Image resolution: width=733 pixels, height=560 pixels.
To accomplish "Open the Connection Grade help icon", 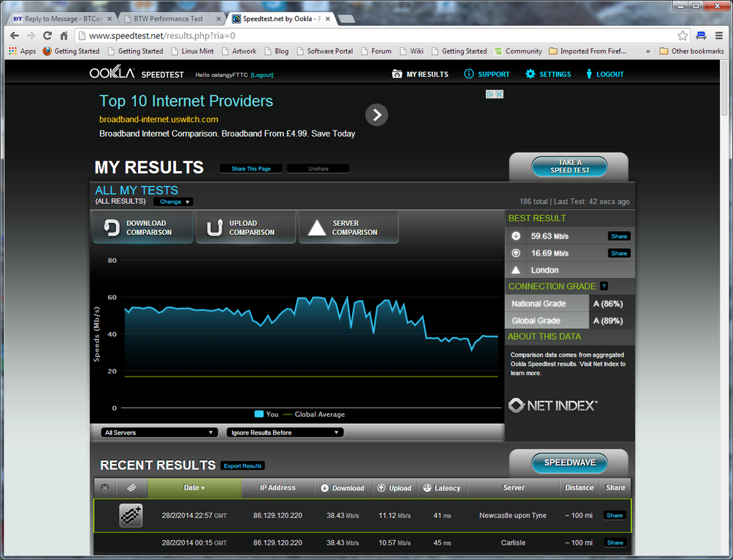I will [x=603, y=286].
